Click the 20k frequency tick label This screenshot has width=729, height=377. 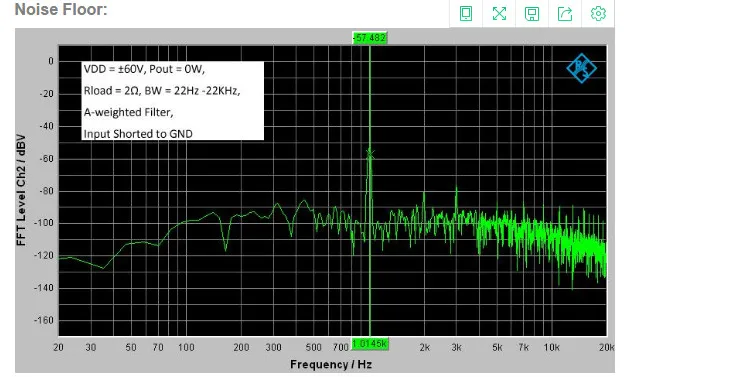607,347
